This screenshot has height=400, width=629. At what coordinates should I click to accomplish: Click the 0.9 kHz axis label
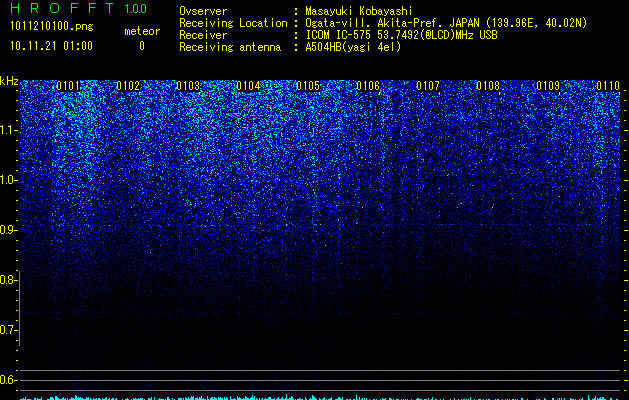(7, 230)
